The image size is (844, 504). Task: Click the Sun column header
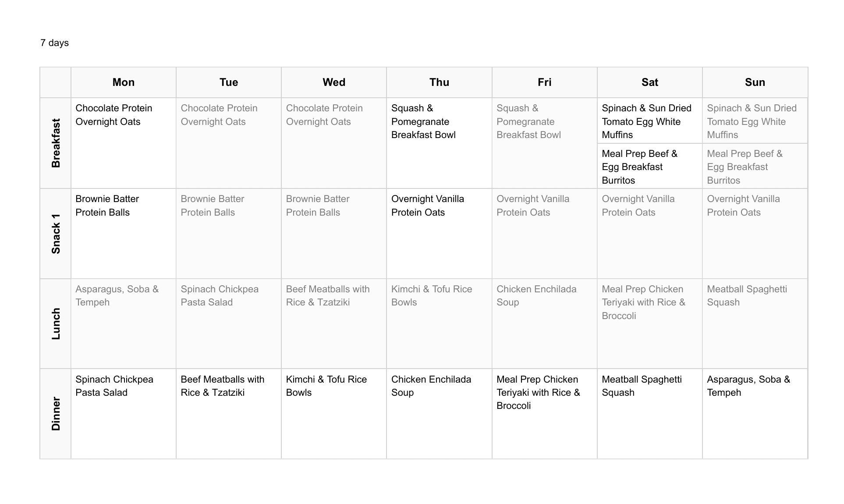pos(755,82)
